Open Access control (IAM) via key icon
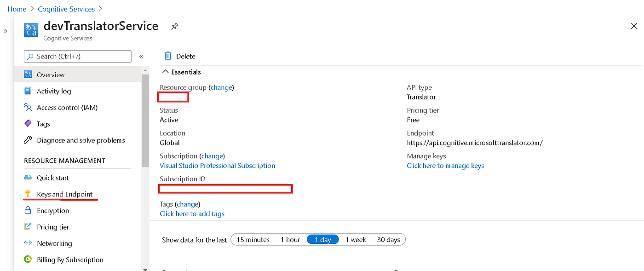The height and width of the screenshot is (271, 644). point(29,107)
